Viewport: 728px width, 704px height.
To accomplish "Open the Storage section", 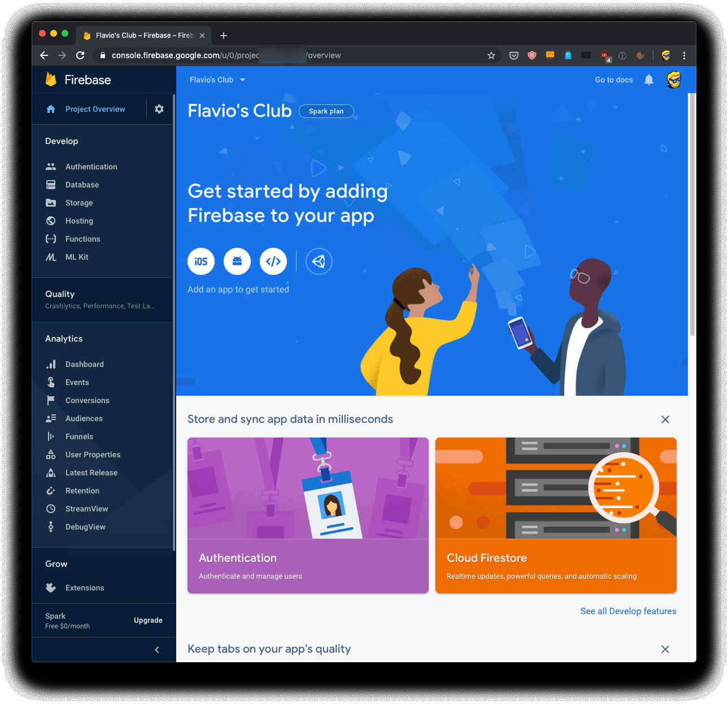I will [x=79, y=203].
